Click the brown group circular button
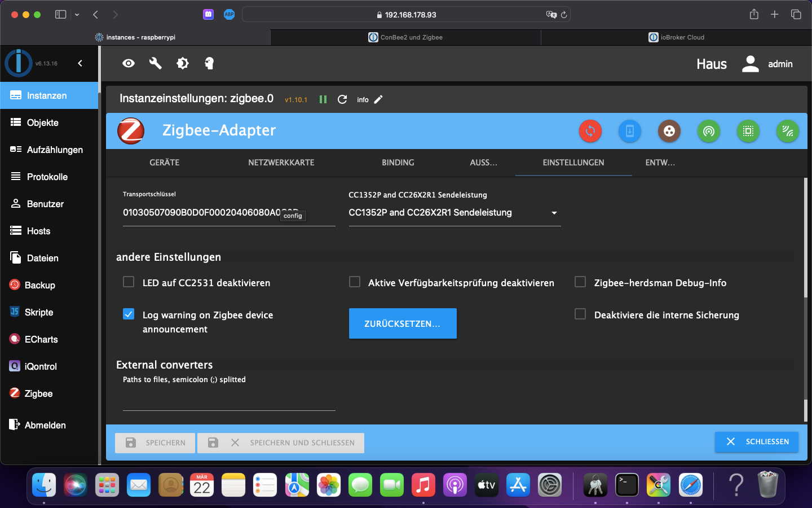 point(669,131)
